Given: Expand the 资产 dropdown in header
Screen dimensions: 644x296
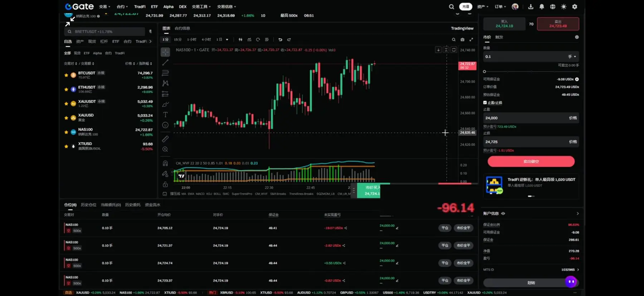Looking at the screenshot, I should (x=483, y=6).
